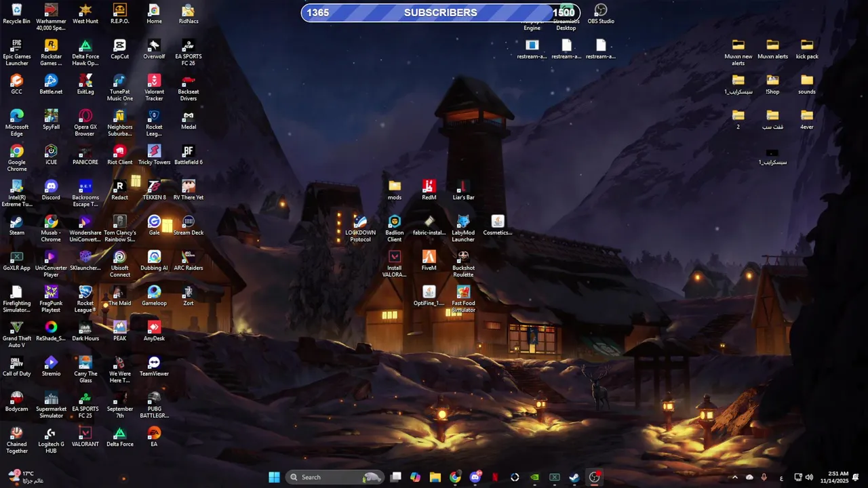Click the taskbar Search box
The height and width of the screenshot is (488, 868).
point(335,477)
